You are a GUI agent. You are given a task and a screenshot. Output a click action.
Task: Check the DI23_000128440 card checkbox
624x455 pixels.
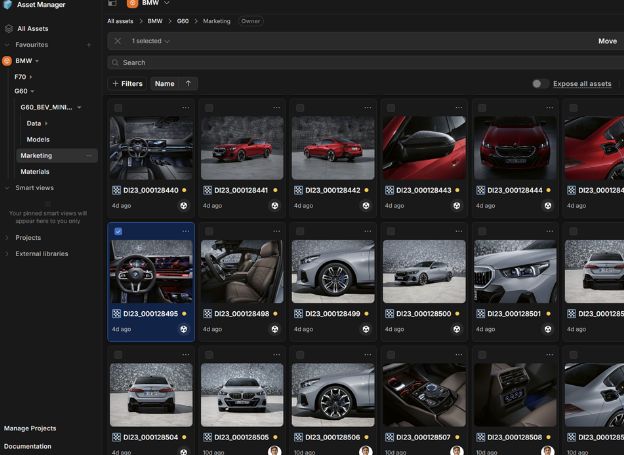click(x=118, y=108)
